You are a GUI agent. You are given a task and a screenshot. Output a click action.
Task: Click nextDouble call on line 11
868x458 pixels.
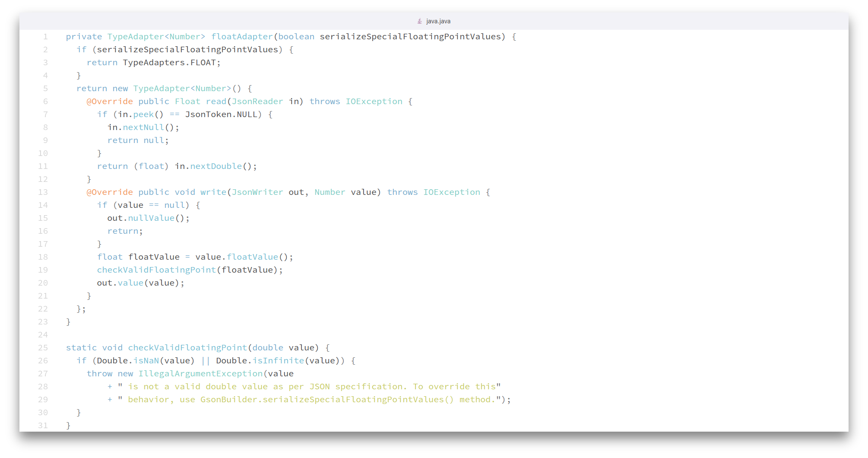pyautogui.click(x=216, y=166)
